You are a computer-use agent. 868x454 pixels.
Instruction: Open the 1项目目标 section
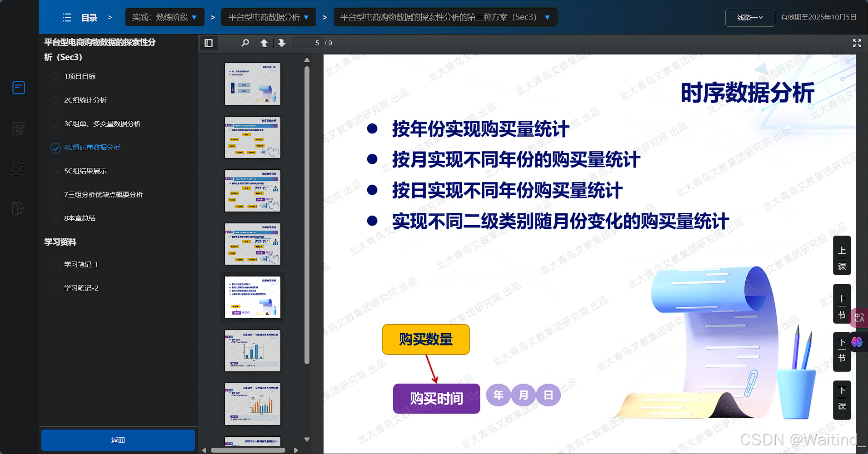pos(80,77)
